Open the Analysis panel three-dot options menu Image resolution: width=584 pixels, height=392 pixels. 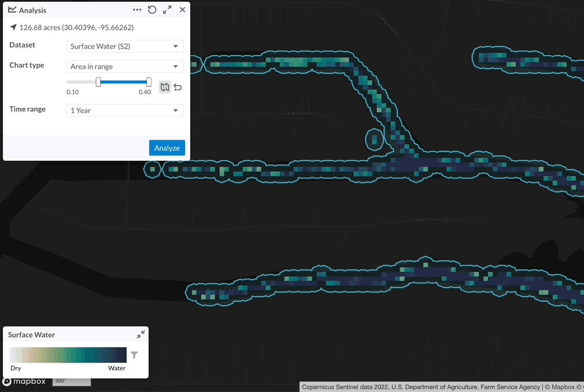pos(137,10)
